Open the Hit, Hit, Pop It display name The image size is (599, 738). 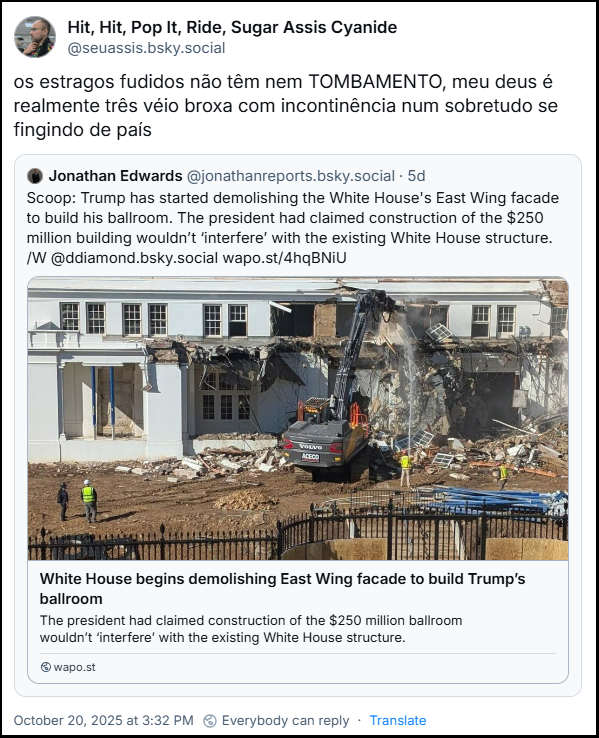pos(232,27)
